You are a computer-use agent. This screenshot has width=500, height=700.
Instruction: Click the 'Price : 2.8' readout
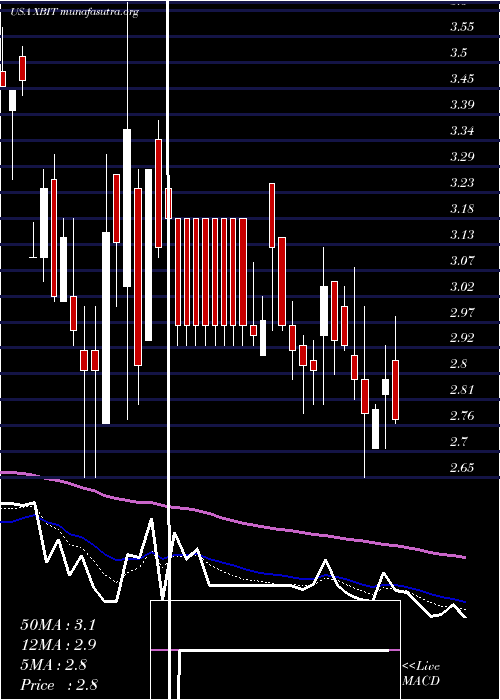click(x=59, y=685)
